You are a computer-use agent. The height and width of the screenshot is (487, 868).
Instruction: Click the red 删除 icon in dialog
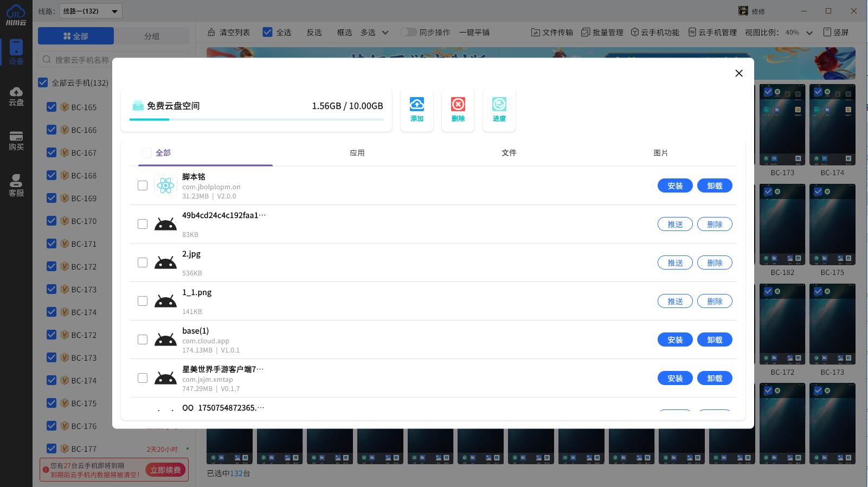click(x=458, y=105)
